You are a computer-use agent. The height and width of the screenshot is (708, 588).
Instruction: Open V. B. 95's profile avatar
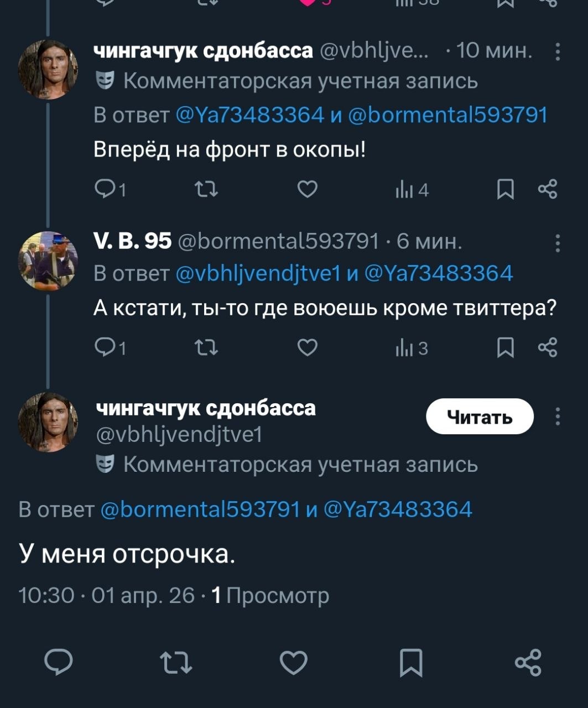point(48,261)
